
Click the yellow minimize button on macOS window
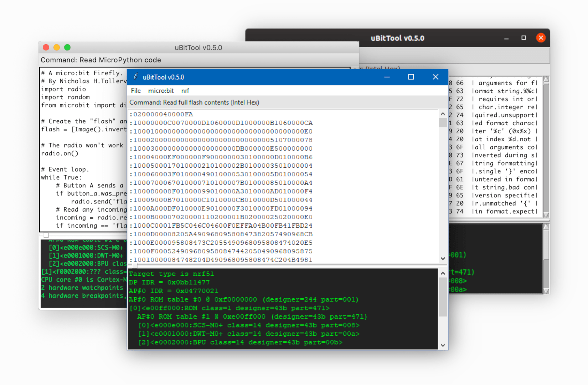pyautogui.click(x=57, y=47)
